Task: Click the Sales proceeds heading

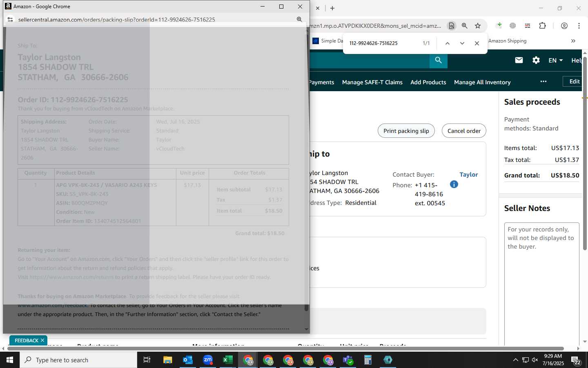Action: click(x=532, y=102)
